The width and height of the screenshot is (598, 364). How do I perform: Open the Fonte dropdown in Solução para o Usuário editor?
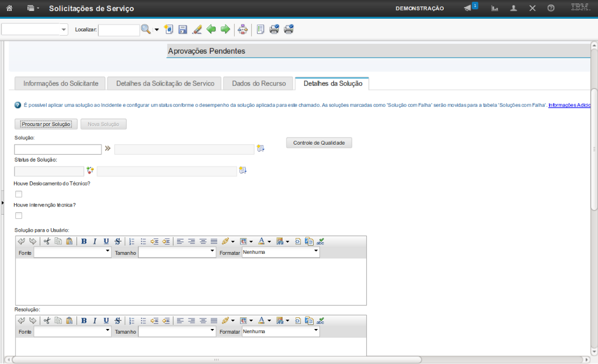[x=72, y=253]
